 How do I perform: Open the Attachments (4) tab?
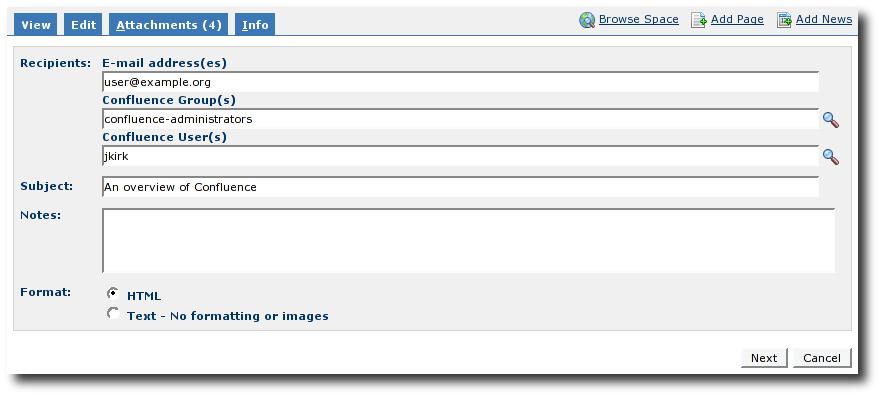click(169, 25)
